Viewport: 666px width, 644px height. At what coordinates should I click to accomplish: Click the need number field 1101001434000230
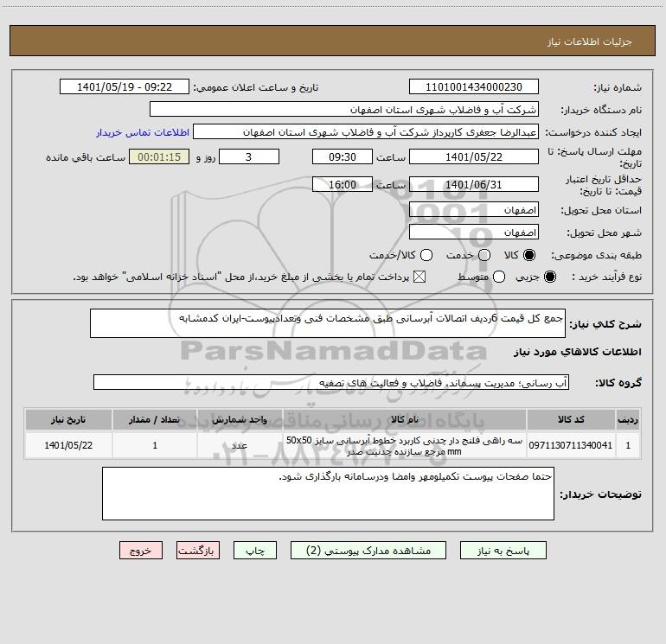pos(474,87)
